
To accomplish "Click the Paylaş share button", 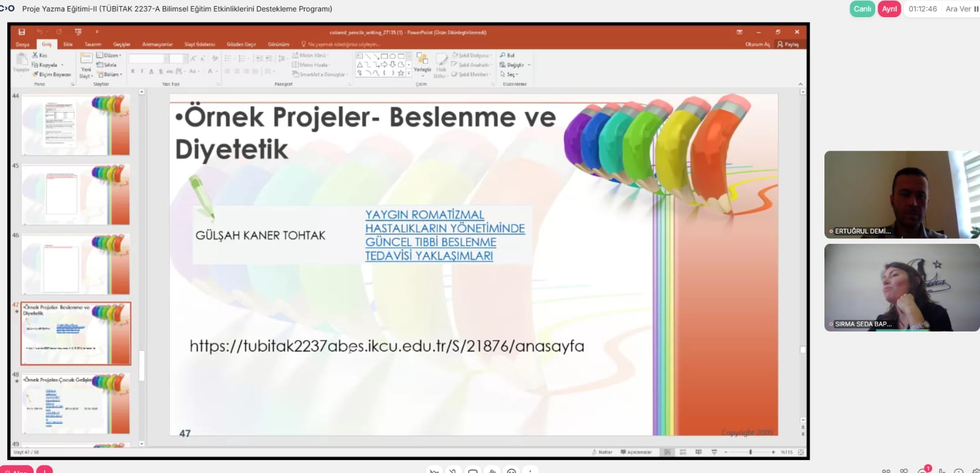I will (788, 44).
